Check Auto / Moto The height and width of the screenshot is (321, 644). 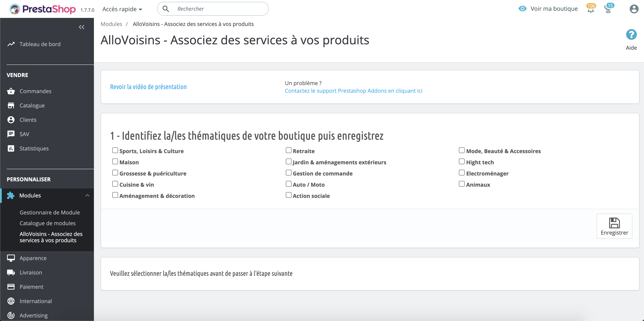[x=288, y=184]
